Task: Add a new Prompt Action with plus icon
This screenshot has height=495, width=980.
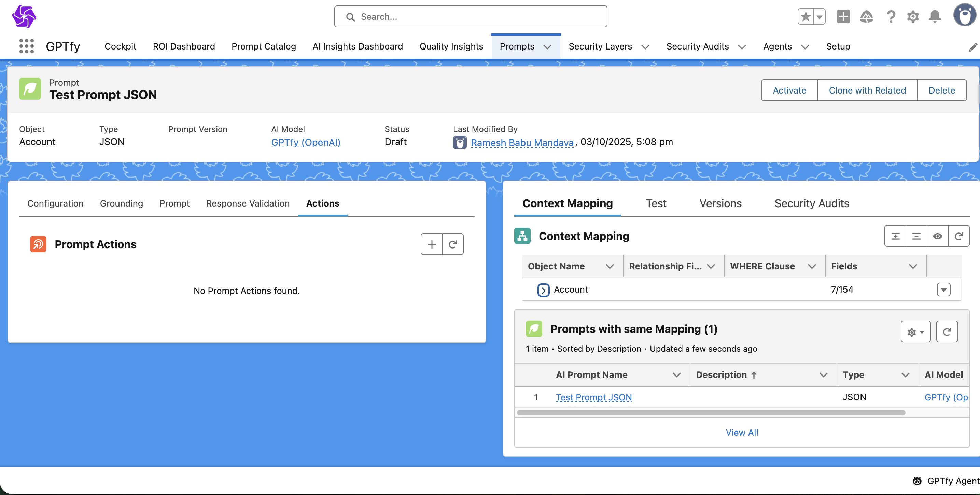Action: point(431,244)
